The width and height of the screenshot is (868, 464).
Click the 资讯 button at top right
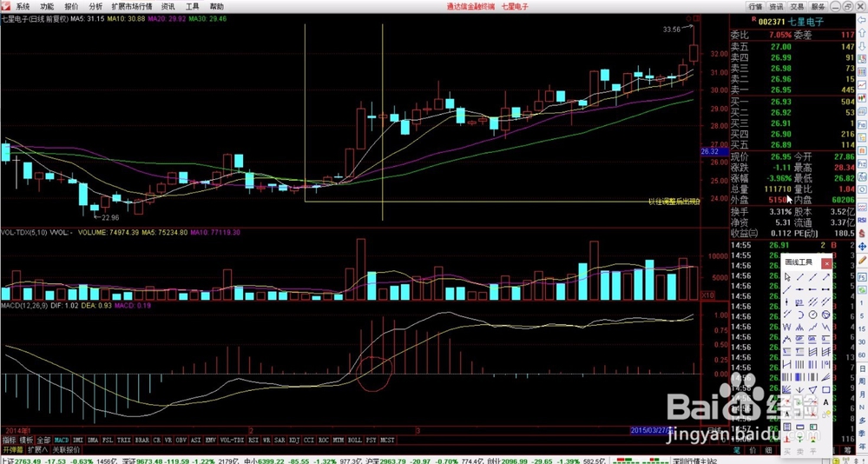[776, 7]
